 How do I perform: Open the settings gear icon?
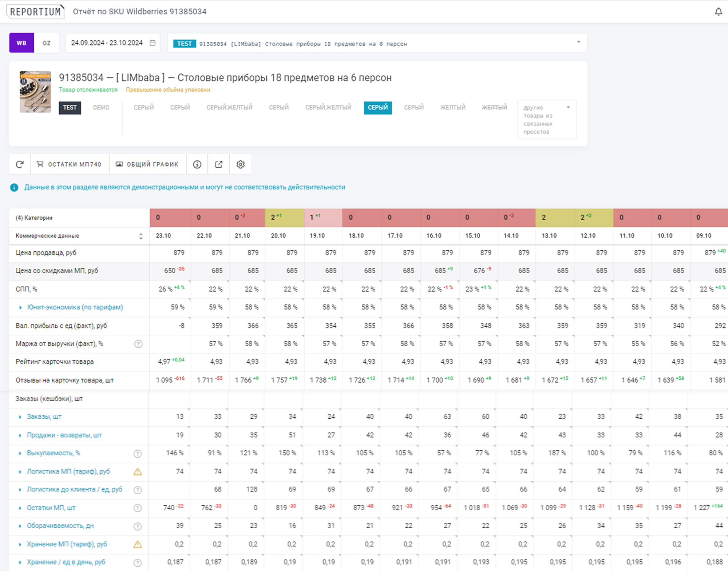coord(240,164)
